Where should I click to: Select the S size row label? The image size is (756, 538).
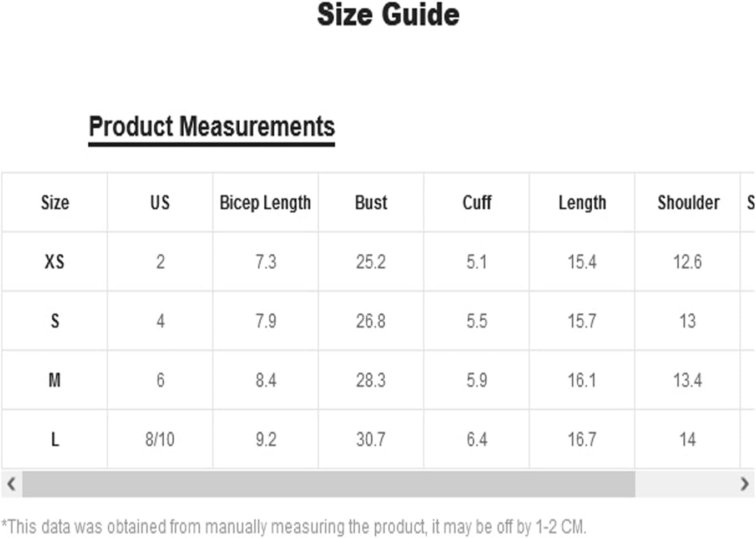point(54,321)
